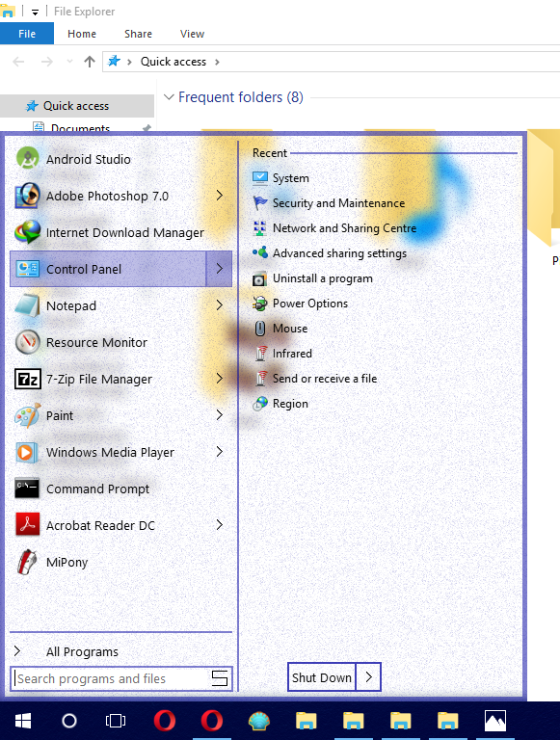
Task: Open Power Options text entry
Action: (310, 303)
